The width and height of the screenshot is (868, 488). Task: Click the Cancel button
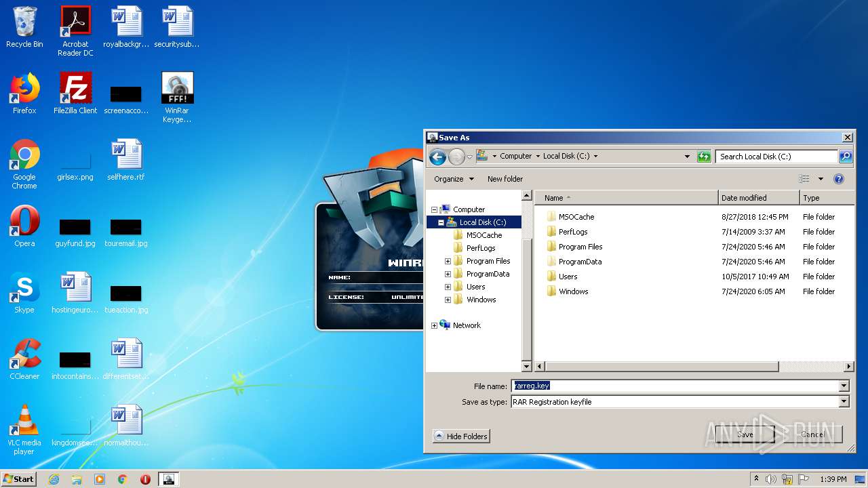[812, 434]
